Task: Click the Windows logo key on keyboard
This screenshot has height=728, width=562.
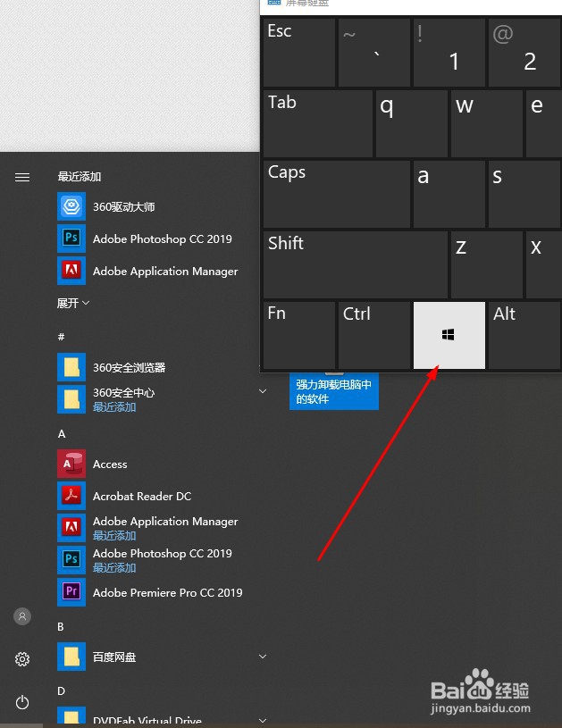Action: click(x=449, y=335)
